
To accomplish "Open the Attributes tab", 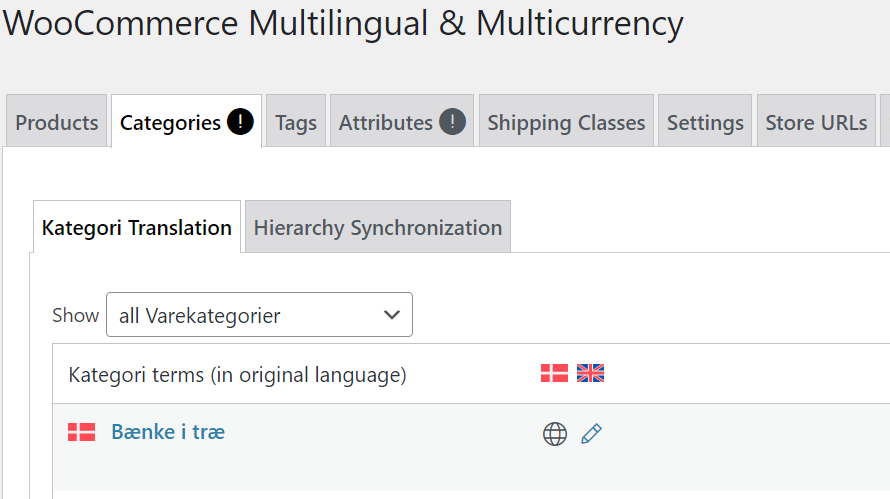I will [x=402, y=121].
